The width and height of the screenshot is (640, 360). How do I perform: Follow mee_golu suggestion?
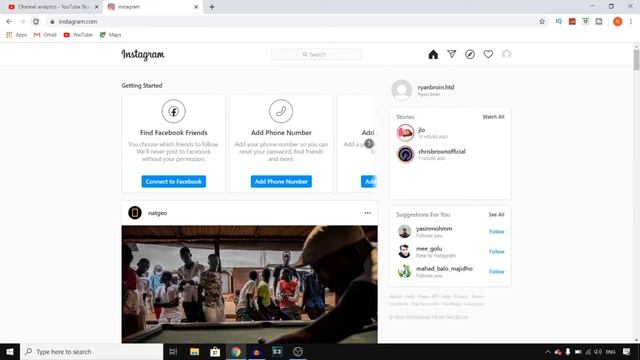[497, 251]
